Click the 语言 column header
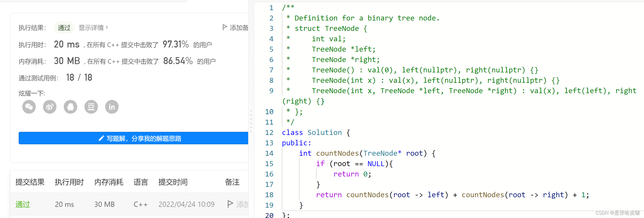The height and width of the screenshot is (218, 644). click(141, 182)
